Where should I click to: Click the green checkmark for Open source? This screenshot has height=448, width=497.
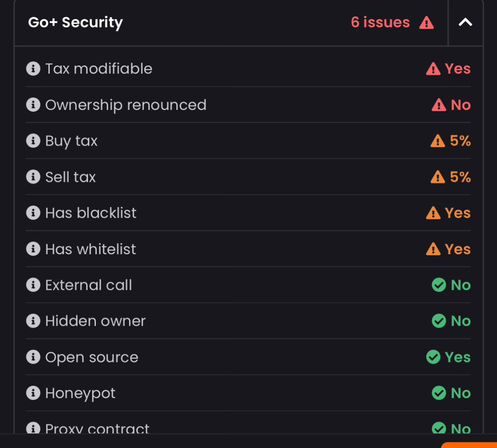pyautogui.click(x=433, y=357)
